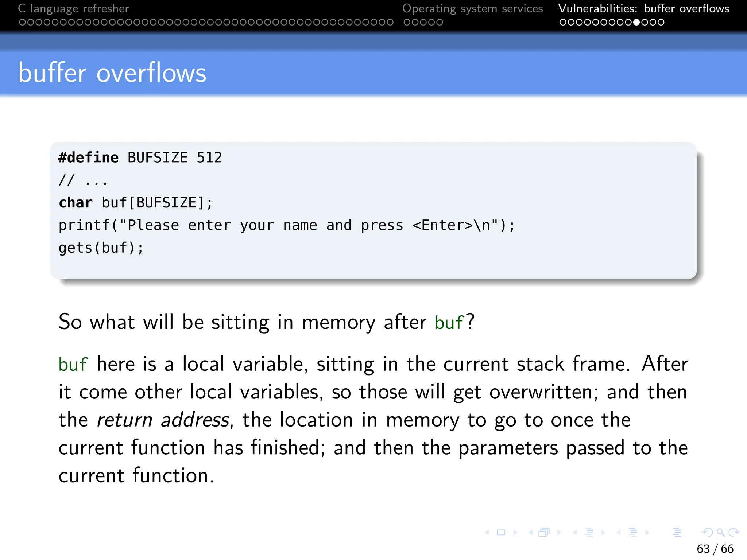Select last circle under Operating system services
Image resolution: width=747 pixels, height=560 pixels.
[440, 22]
